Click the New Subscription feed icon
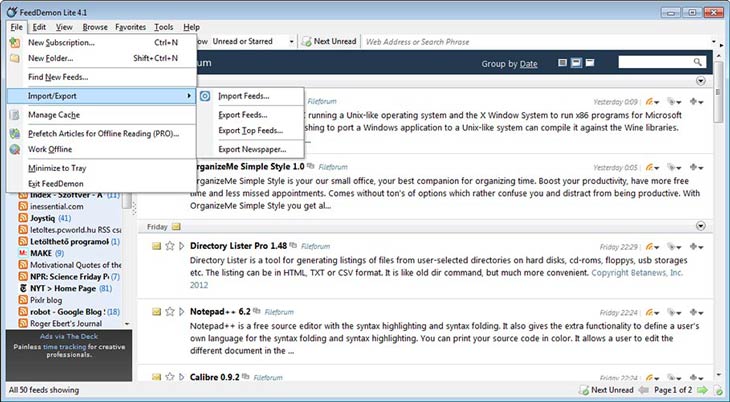The image size is (730, 402). point(15,42)
